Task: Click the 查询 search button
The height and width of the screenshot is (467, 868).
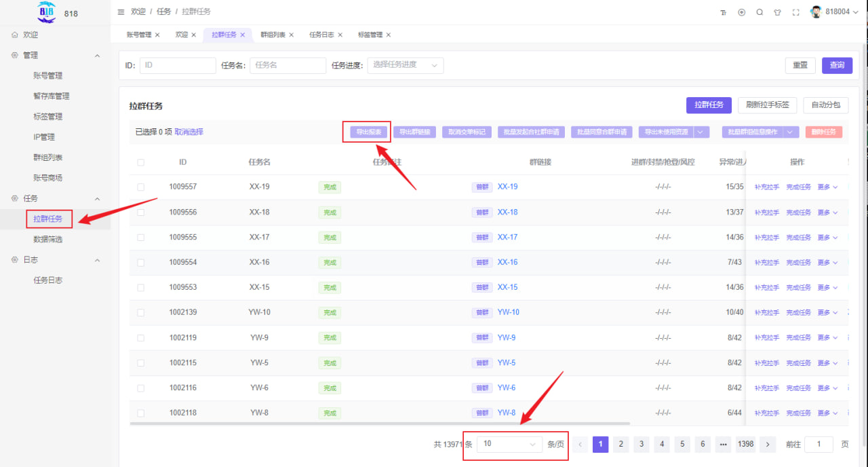Action: click(x=837, y=65)
